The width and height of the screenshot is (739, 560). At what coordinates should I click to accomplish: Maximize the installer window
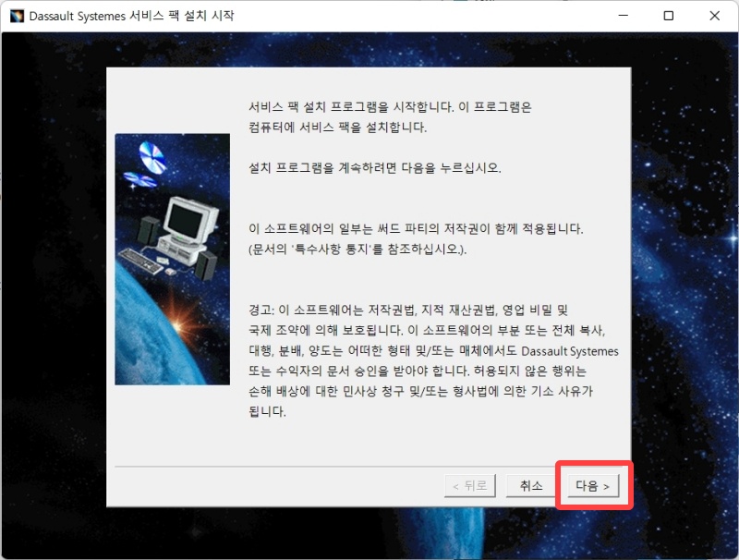[x=668, y=16]
